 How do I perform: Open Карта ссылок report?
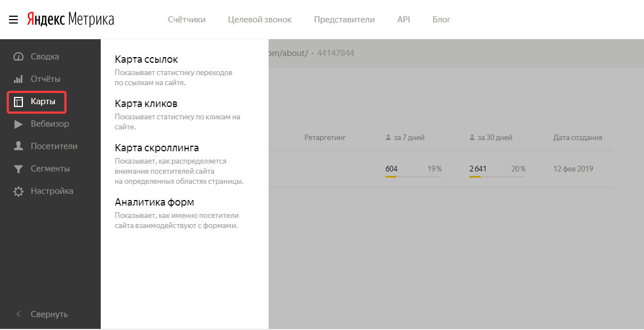pyautogui.click(x=146, y=59)
